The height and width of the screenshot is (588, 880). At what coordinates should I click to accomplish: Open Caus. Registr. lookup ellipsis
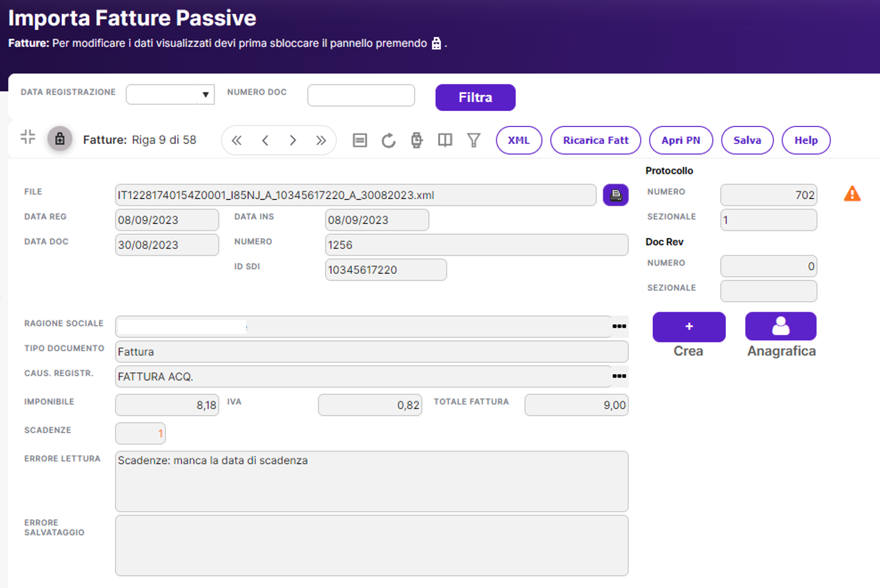(x=619, y=376)
